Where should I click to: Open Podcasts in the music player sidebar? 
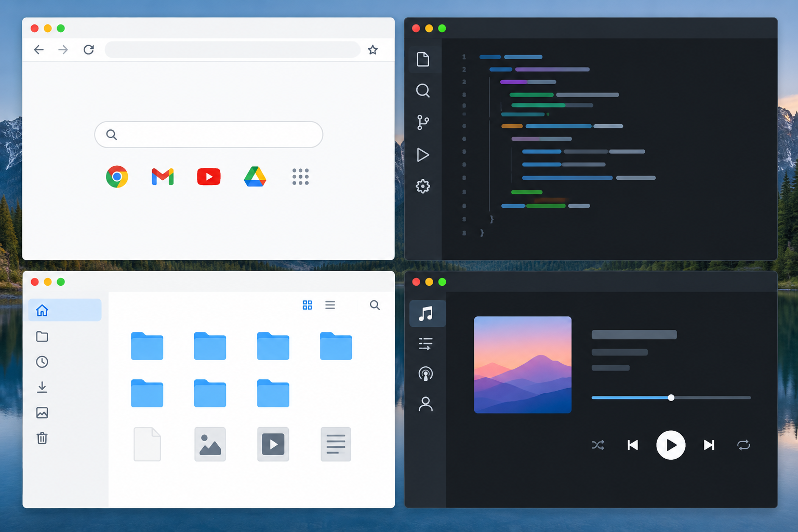(x=425, y=374)
